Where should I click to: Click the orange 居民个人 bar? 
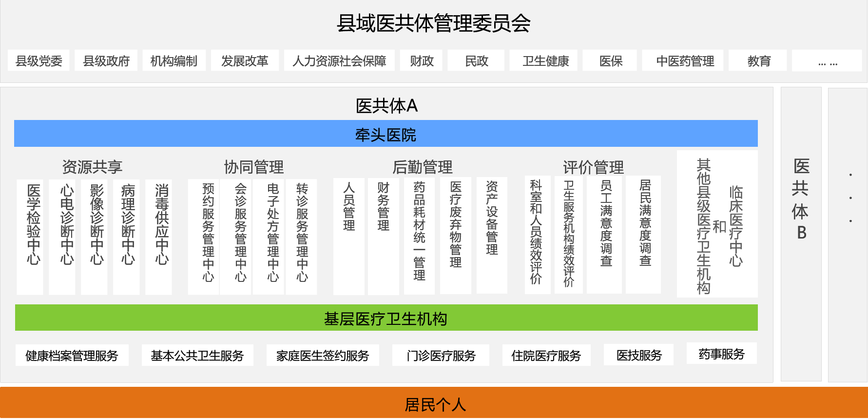(x=434, y=404)
